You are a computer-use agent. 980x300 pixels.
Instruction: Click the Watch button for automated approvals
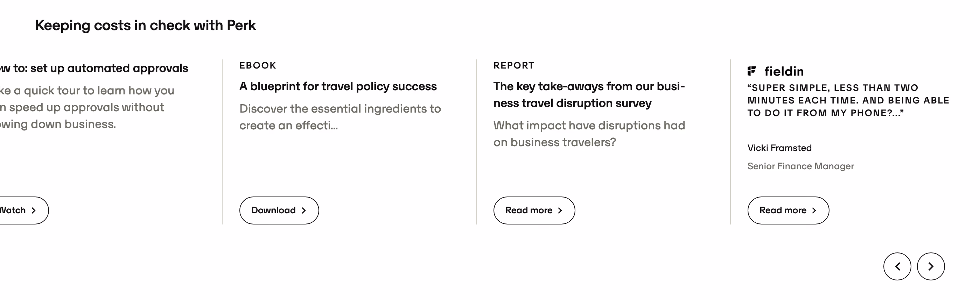(x=21, y=210)
